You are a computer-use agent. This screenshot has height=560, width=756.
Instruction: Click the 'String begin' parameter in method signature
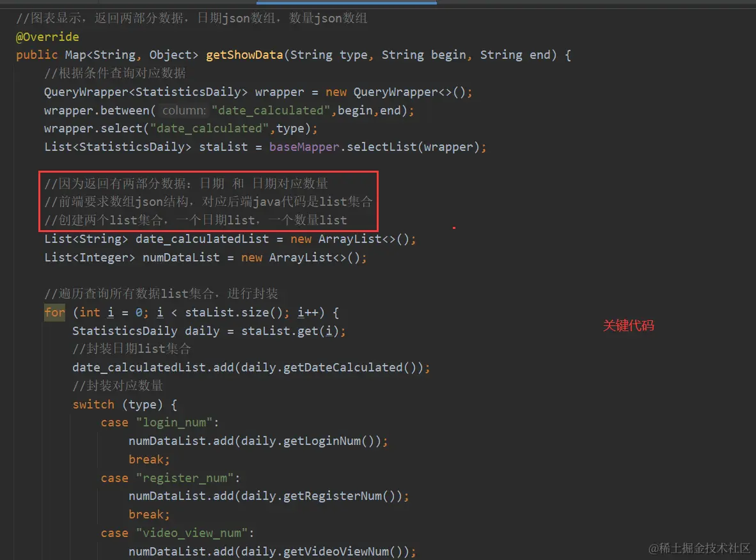tap(424, 55)
